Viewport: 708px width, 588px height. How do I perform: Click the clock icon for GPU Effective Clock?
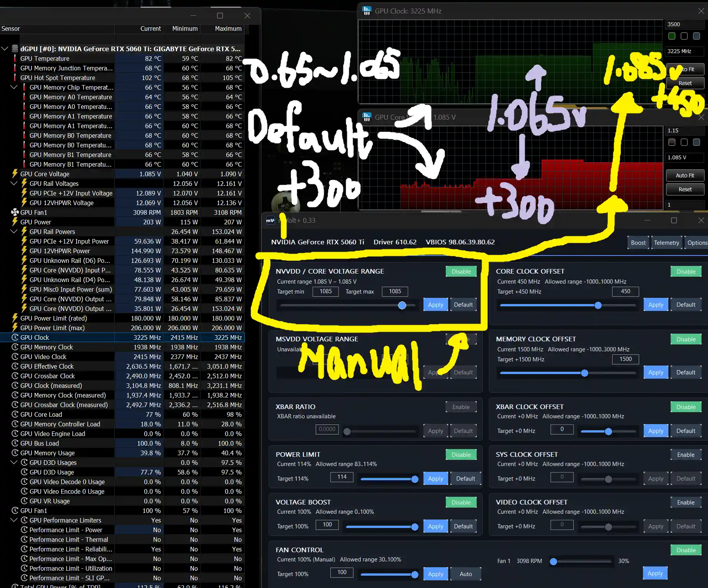15,366
